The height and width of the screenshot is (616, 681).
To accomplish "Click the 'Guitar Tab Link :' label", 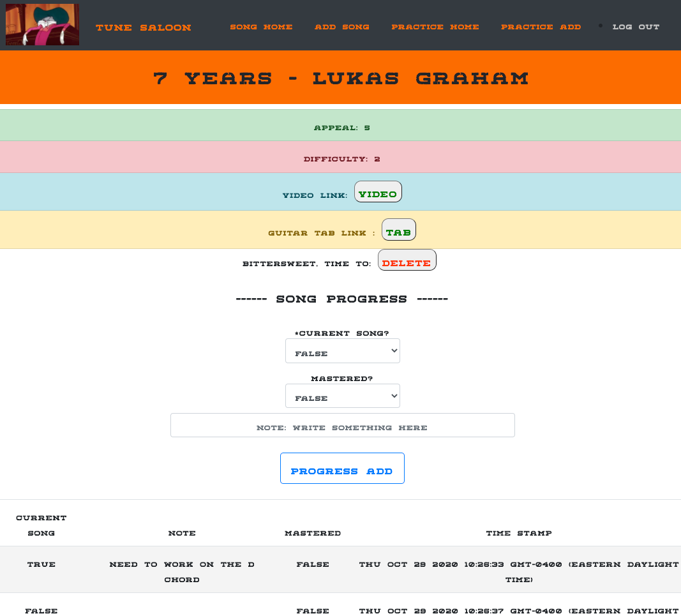I will tap(322, 233).
